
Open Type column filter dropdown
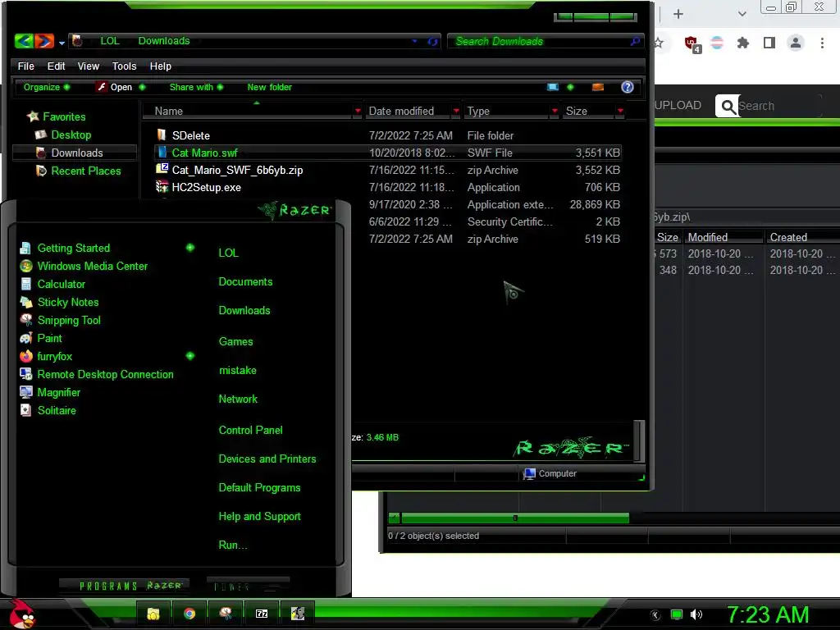pos(555,111)
